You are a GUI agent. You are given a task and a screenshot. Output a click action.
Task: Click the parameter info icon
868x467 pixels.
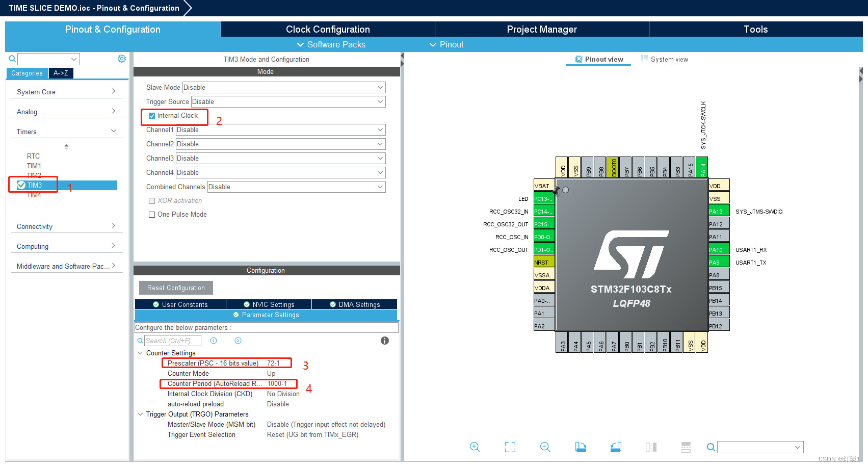point(385,341)
